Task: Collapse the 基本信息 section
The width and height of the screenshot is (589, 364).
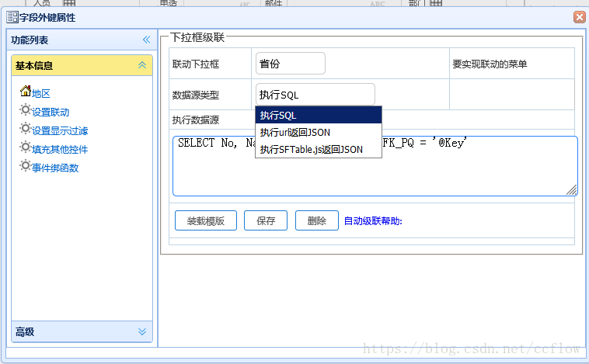Action: (x=142, y=65)
